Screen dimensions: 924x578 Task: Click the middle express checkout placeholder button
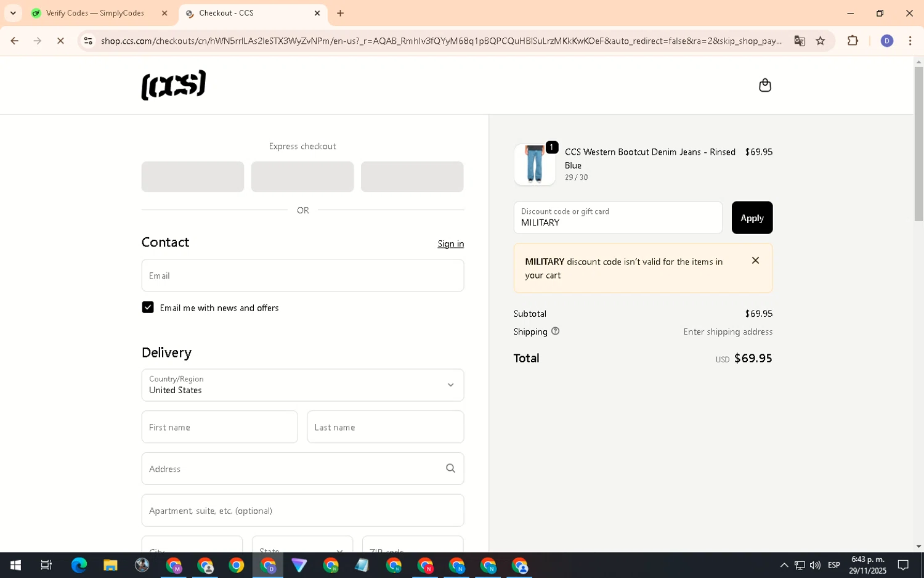302,177
